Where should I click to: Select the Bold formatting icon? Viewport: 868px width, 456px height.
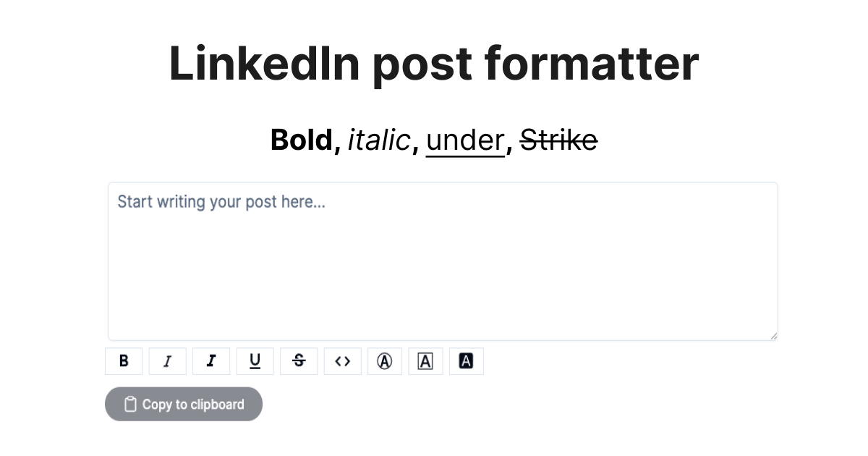(124, 360)
